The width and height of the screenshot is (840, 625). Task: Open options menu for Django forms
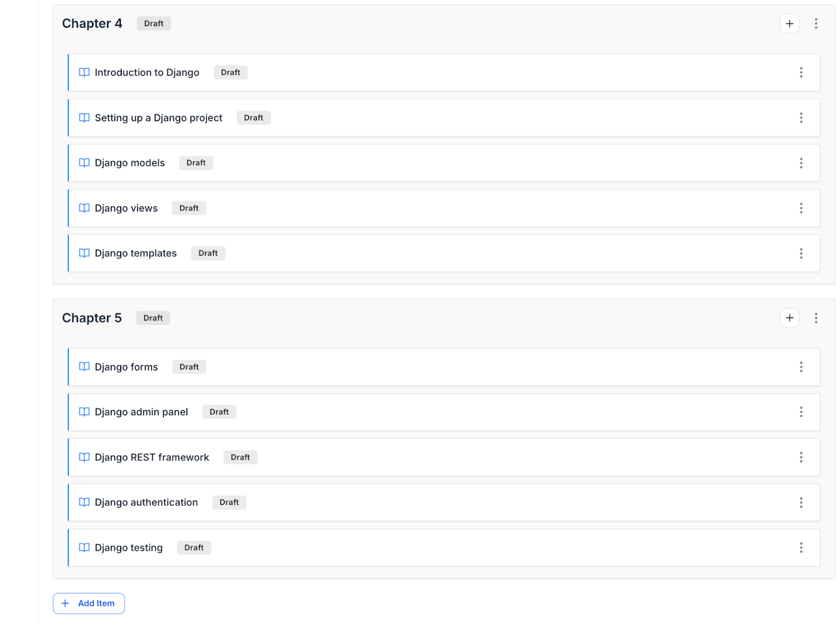pos(801,367)
